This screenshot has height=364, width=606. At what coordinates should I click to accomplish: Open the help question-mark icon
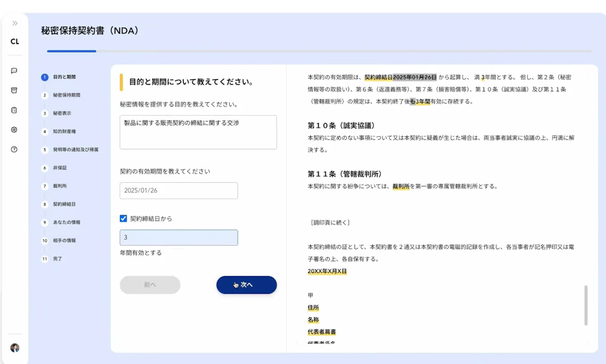click(x=14, y=150)
